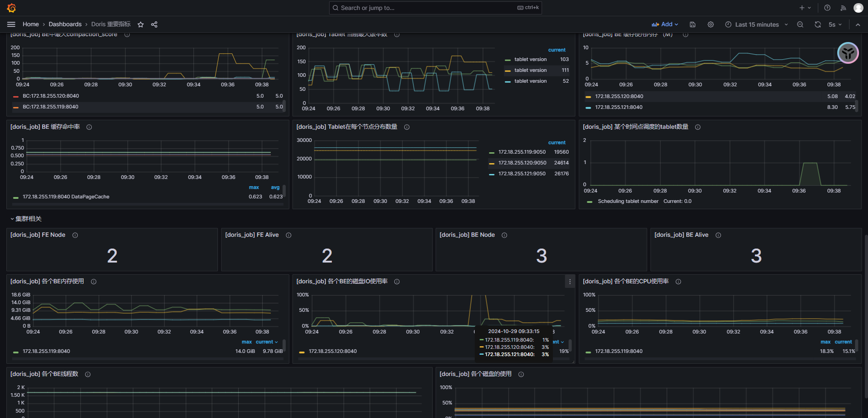Click the page vertical scrollbar

coord(866,316)
